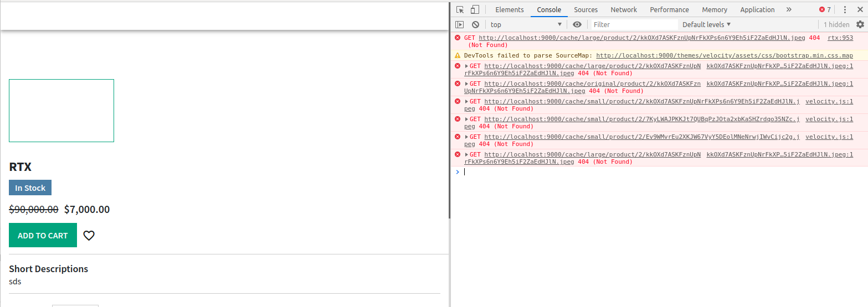Open the rtx:953 source link
Viewport: 868px width, 307px height.
point(840,38)
